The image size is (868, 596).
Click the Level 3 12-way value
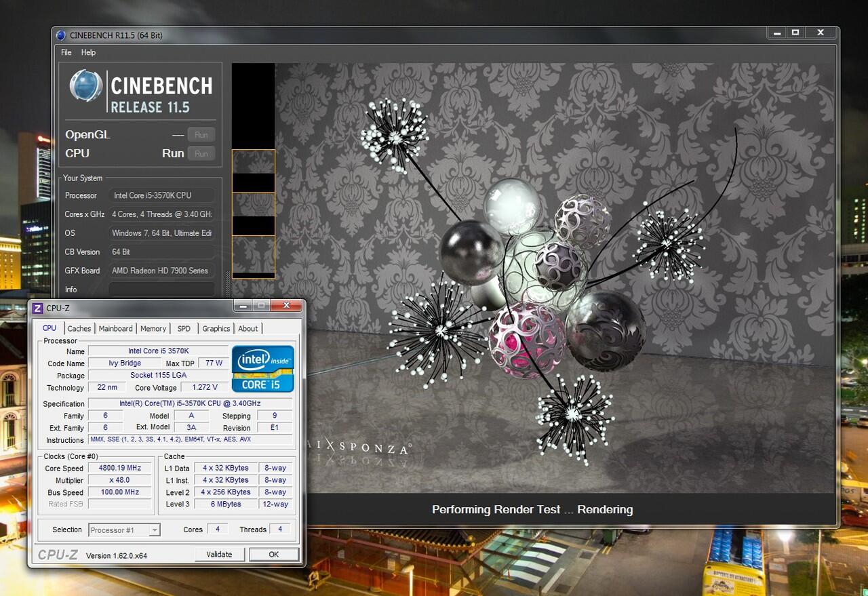click(x=276, y=505)
